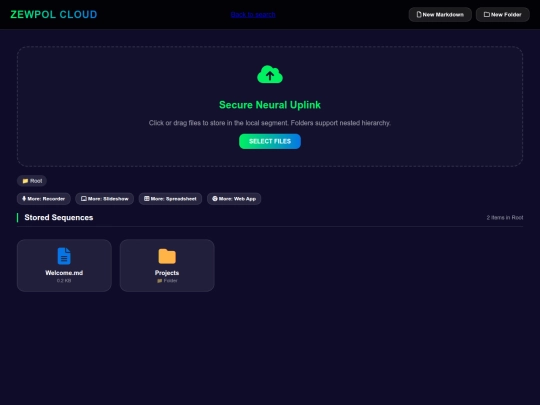Click the Projects folder name
This screenshot has width=540, height=405.
(167, 273)
